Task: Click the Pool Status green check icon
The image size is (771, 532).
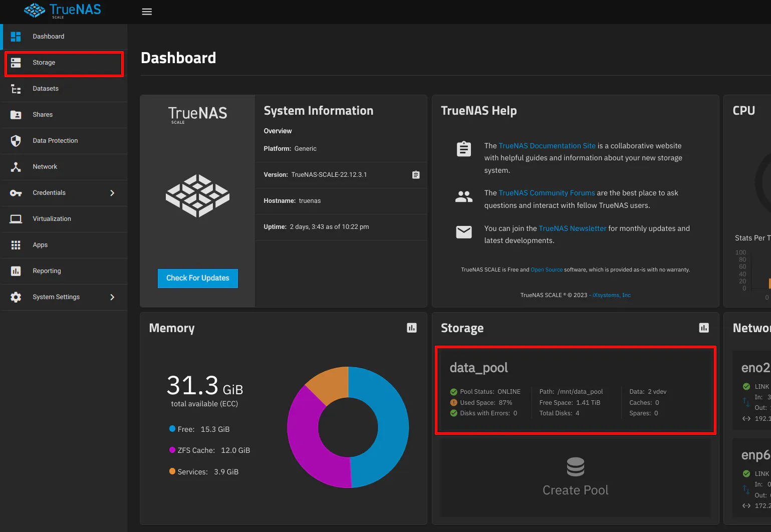Action: coord(454,392)
